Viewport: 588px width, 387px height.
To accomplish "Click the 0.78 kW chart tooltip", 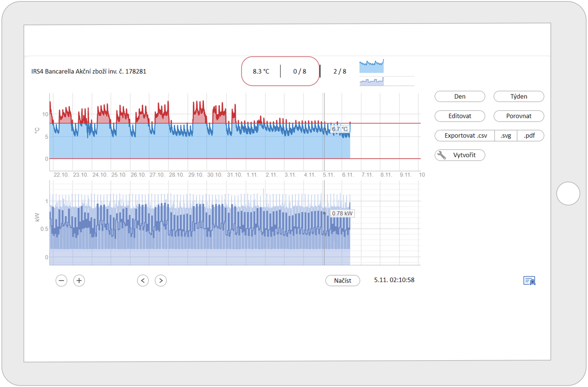I will [x=342, y=214].
